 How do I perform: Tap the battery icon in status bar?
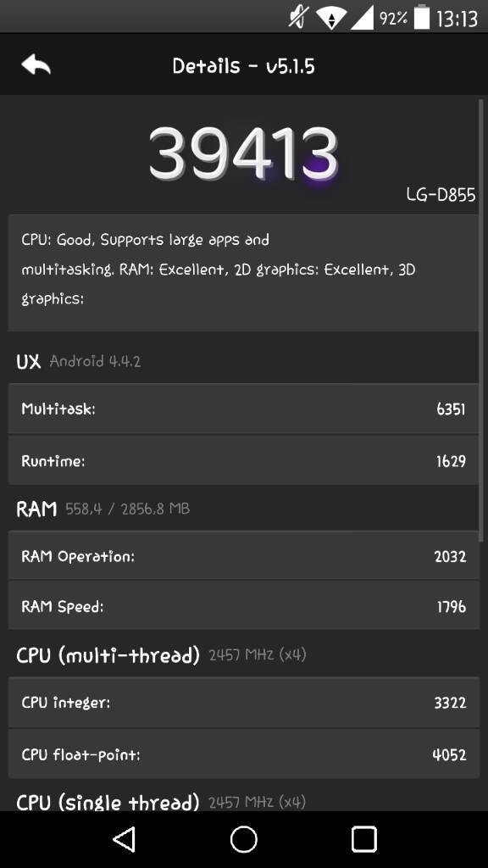pos(422,18)
